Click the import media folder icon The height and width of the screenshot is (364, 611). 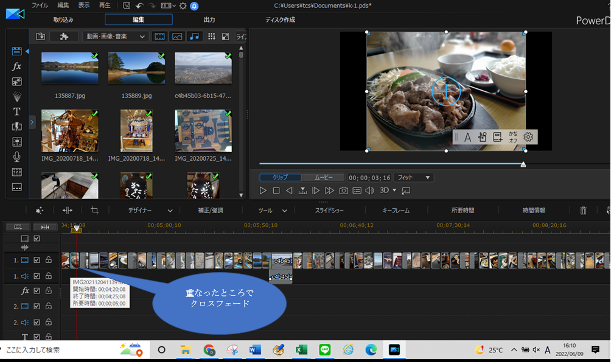[40, 37]
